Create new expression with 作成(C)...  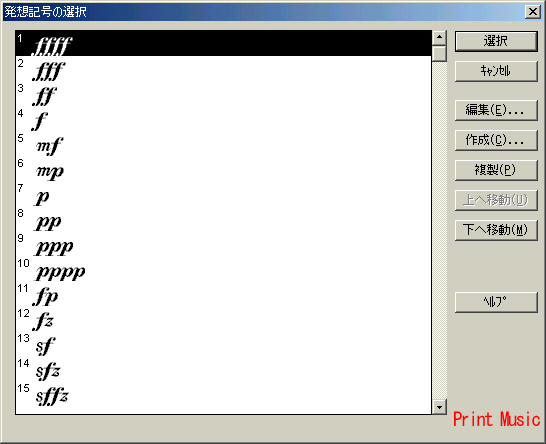point(496,140)
